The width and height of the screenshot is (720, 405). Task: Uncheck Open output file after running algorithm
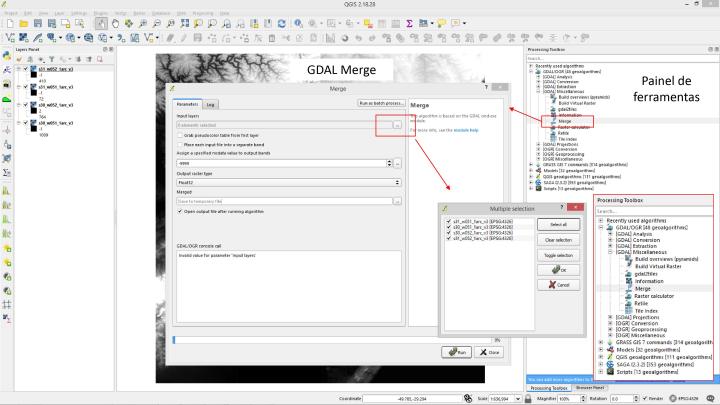(x=180, y=212)
